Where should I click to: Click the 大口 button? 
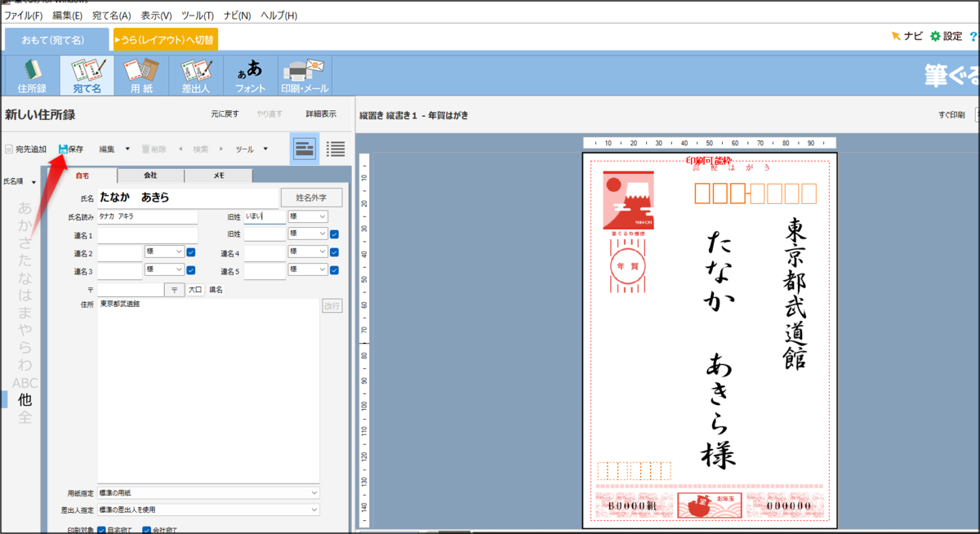click(195, 289)
